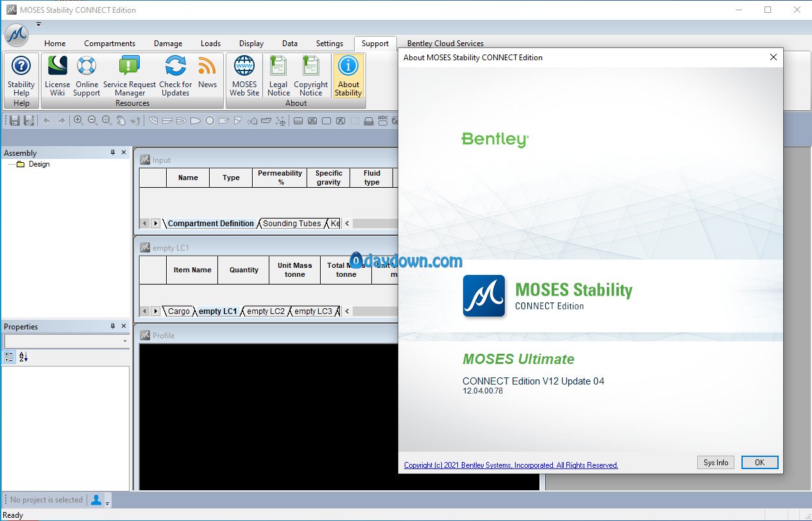Open the License Wiki resource
This screenshot has height=521, width=812.
(x=57, y=75)
